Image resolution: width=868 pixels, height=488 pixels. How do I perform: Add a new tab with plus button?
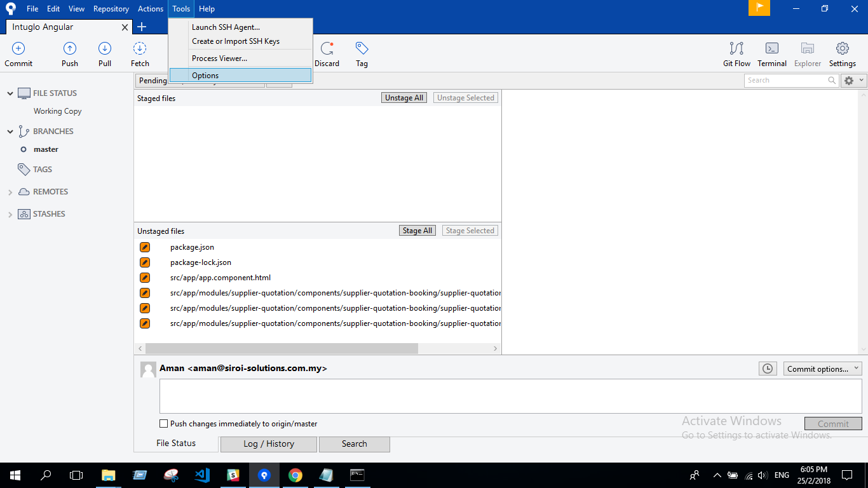pos(142,27)
